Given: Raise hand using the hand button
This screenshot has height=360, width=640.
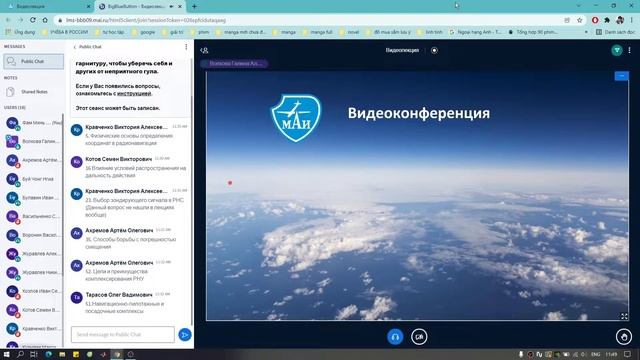Looking at the screenshot, I should coord(624,337).
